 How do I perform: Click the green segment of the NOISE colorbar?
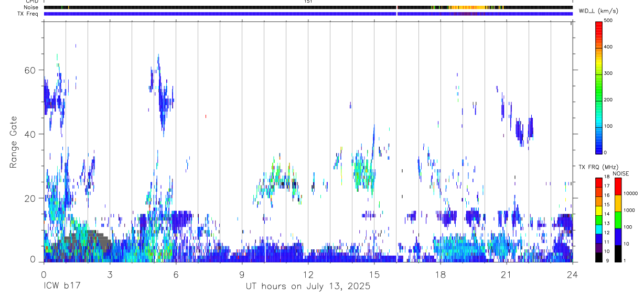pos(617,220)
